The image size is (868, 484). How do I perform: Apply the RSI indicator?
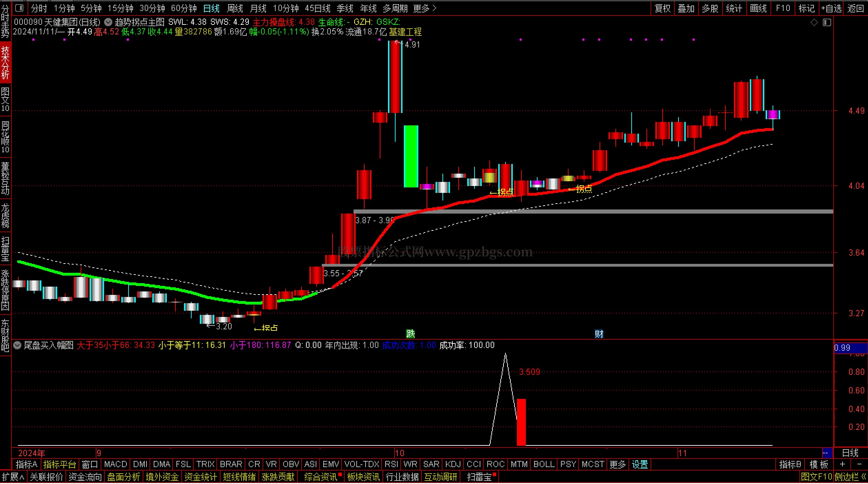pos(391,464)
